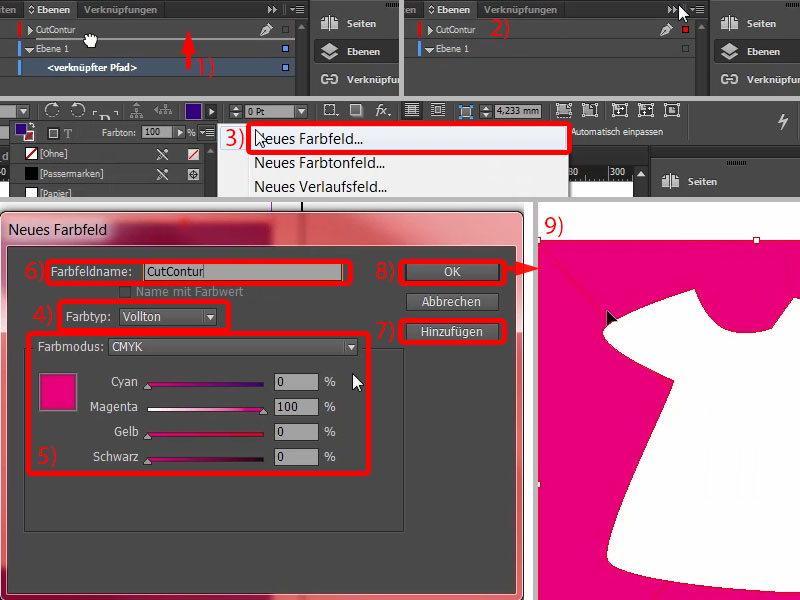
Task: Click the fit content to frame icon
Action: click(619, 110)
